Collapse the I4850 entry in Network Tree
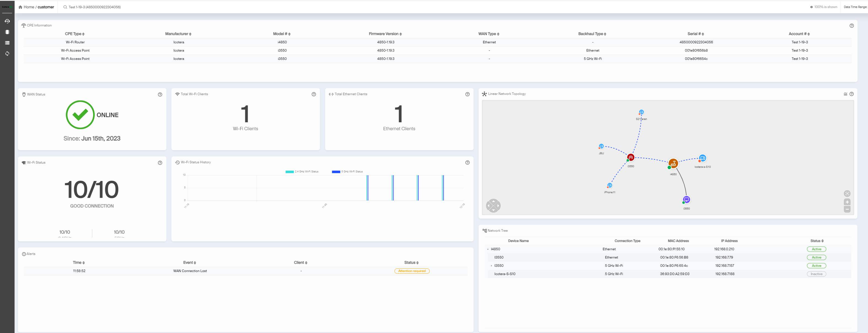 [x=488, y=249]
